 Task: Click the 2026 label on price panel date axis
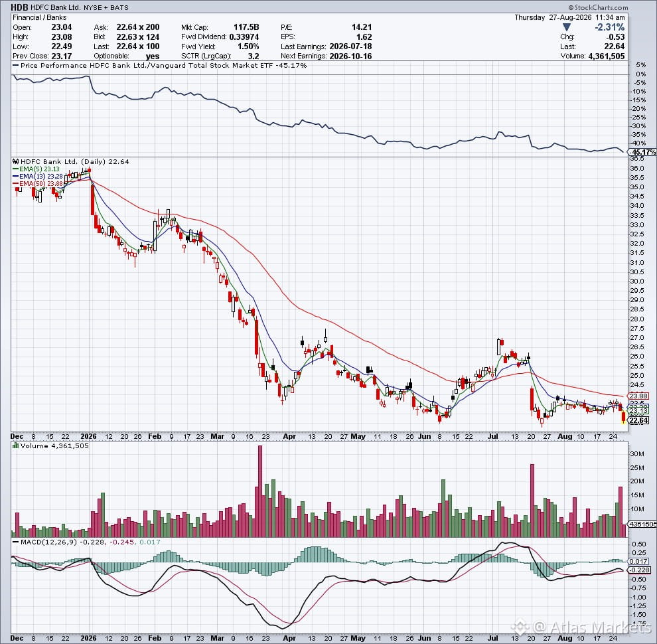(x=89, y=436)
